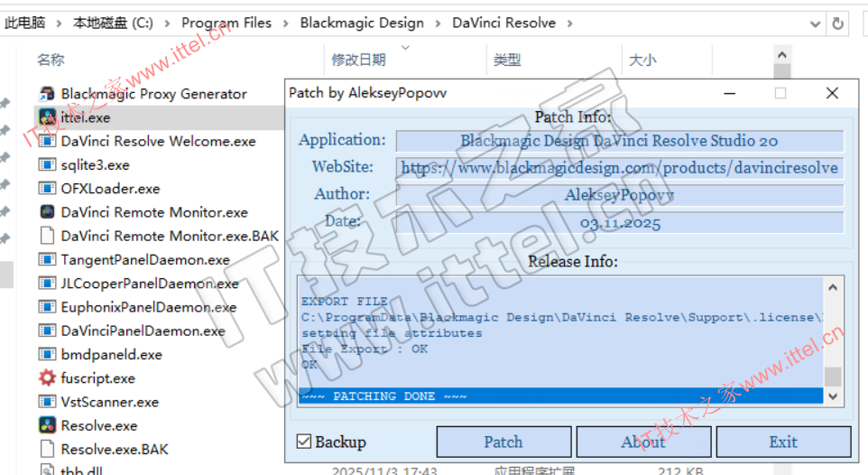The image size is (868, 475).
Task: Open the About button
Action: pos(643,442)
